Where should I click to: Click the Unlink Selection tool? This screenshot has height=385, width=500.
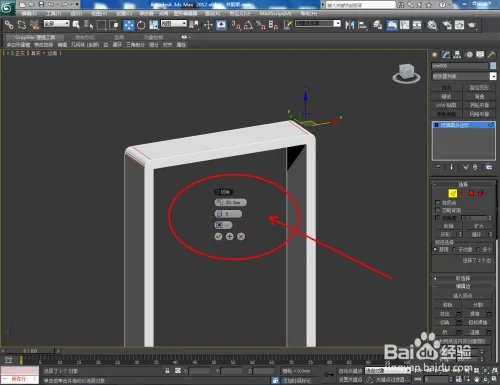click(x=21, y=25)
